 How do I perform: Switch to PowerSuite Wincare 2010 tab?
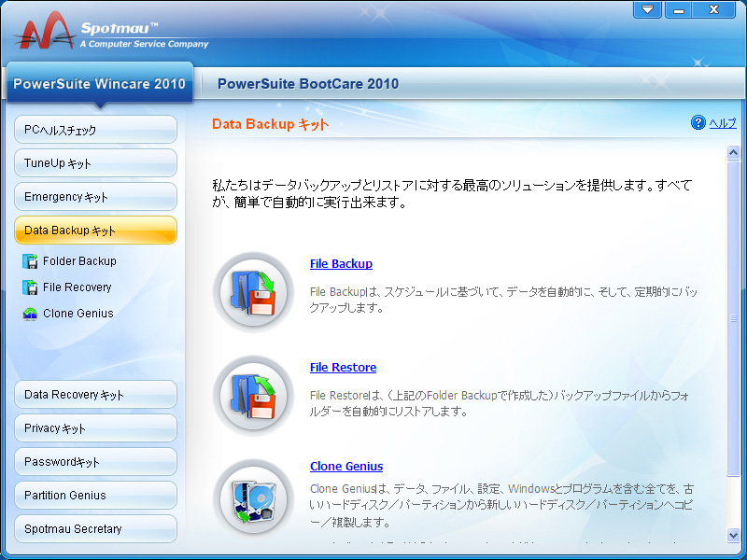pos(100,83)
